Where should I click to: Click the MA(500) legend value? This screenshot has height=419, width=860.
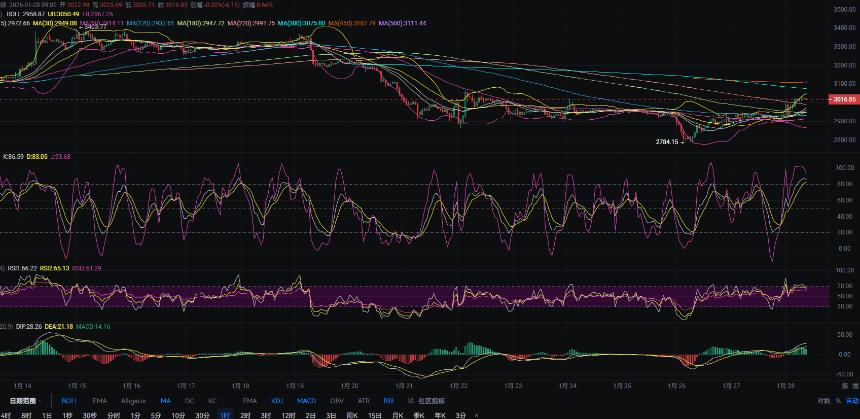click(x=402, y=24)
